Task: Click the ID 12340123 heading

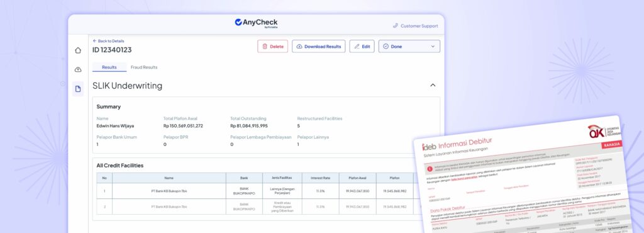Action: pos(112,50)
